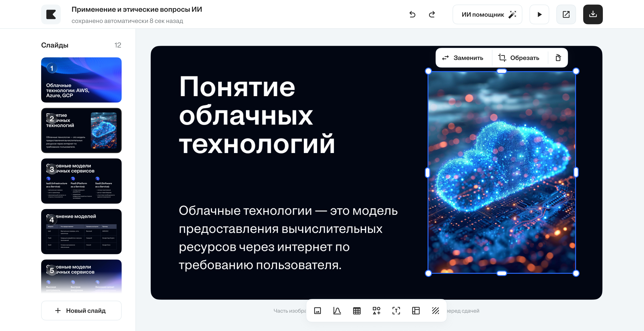Click the top-right resize handle of image
Viewport: 644px width, 331px height.
(x=576, y=71)
